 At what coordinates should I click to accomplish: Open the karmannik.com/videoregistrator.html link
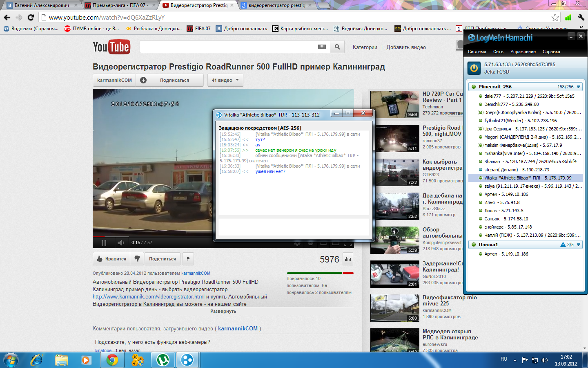point(149,296)
